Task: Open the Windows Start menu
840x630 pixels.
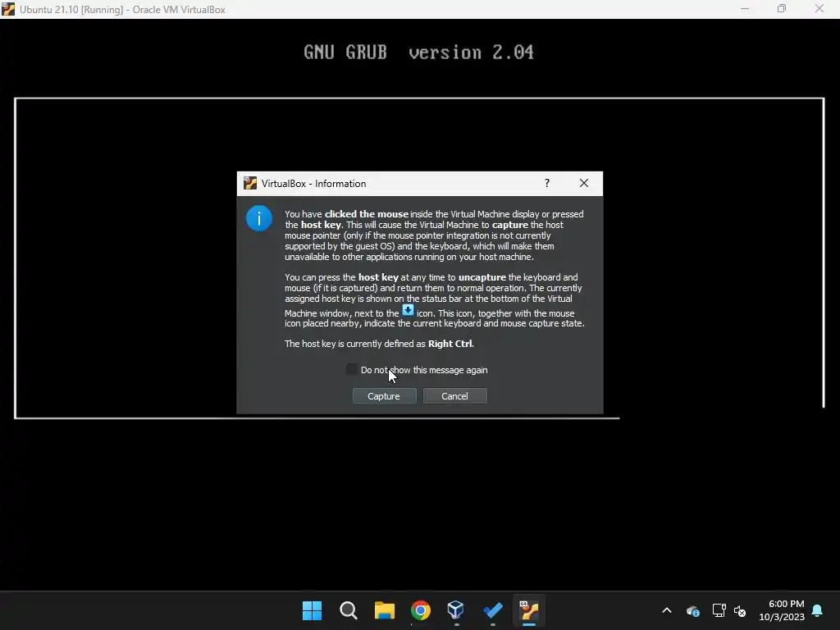Action: 313,610
